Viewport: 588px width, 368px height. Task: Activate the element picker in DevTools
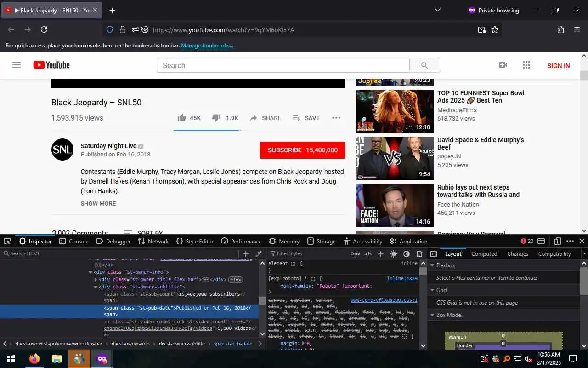click(x=7, y=241)
